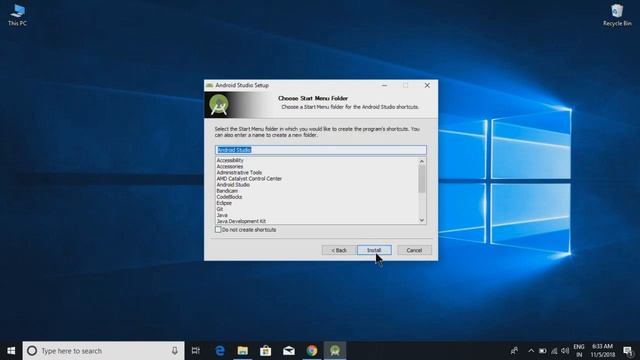Open Microsoft Store from the taskbar
The height and width of the screenshot is (360, 640).
coord(266,351)
